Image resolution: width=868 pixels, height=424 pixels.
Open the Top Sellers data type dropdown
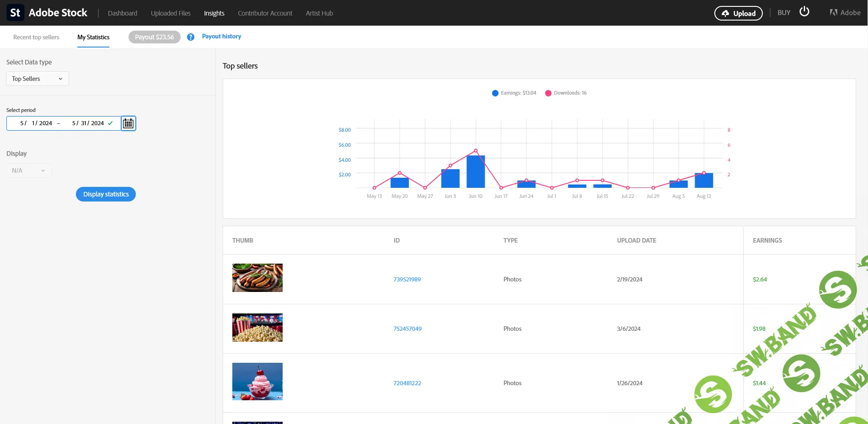38,79
